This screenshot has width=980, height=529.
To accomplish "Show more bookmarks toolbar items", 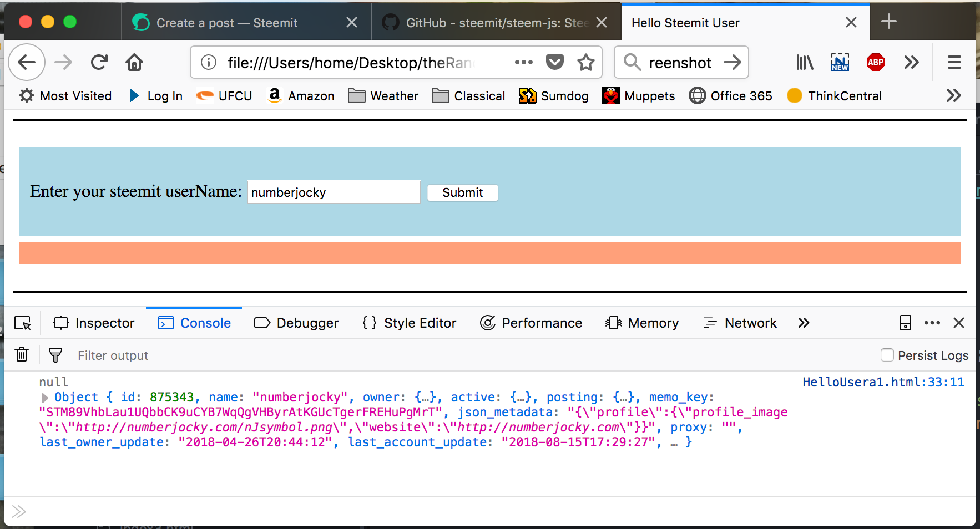I will [953, 96].
